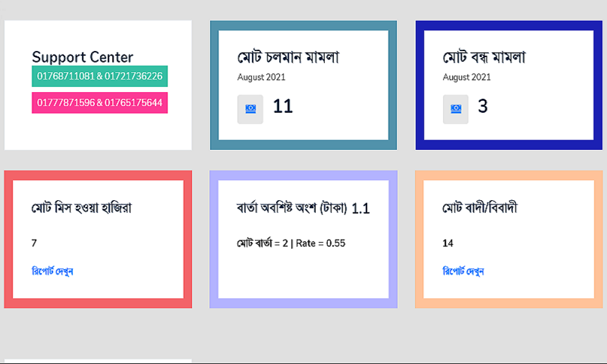Click the money icon in মোট চলমান মামলা card
The width and height of the screenshot is (607, 364).
pyautogui.click(x=250, y=109)
